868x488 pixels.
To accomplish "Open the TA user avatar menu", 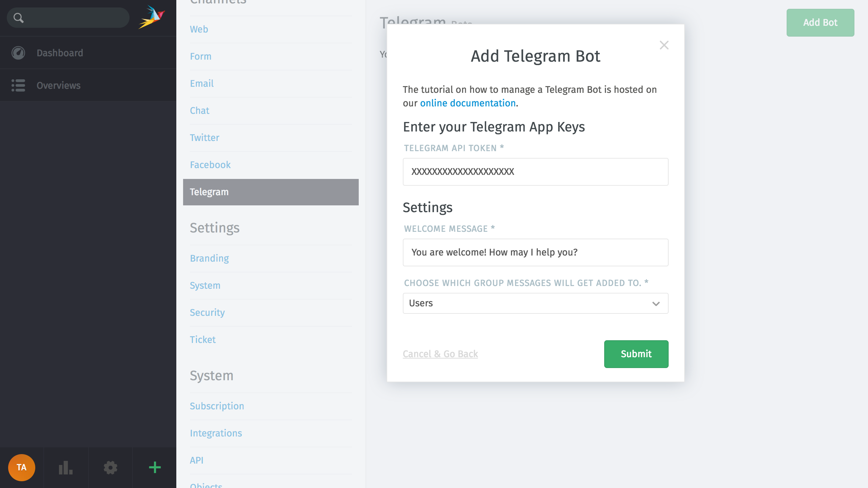I will (22, 468).
